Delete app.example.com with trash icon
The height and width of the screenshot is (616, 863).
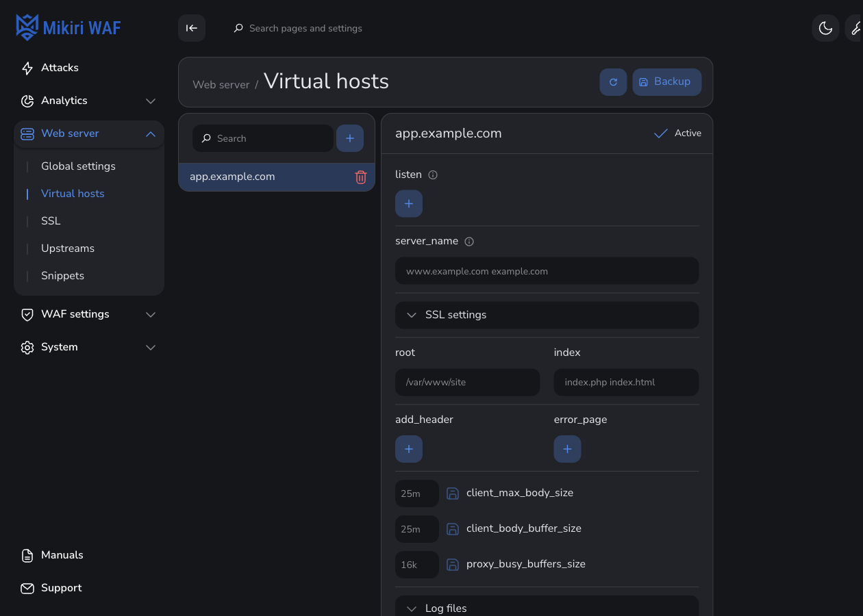pyautogui.click(x=361, y=177)
